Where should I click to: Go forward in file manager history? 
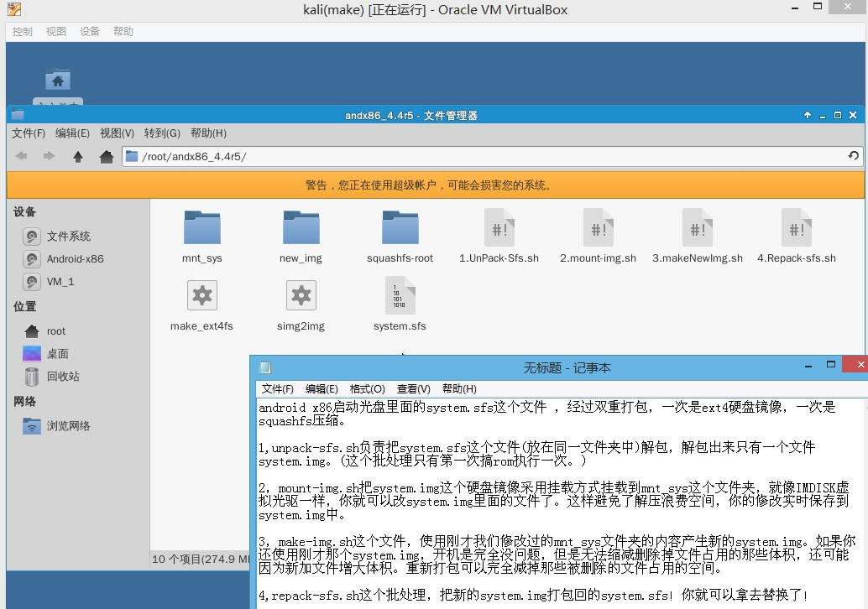click(x=50, y=157)
